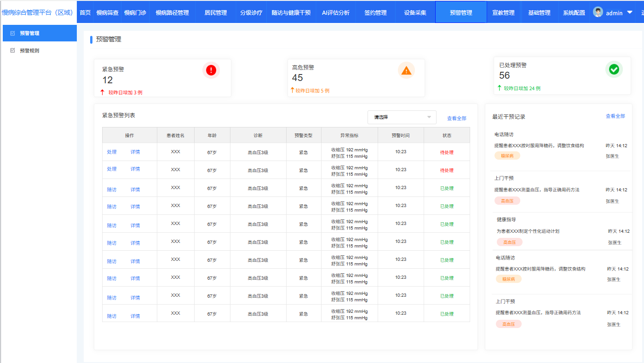
Task: Click the green processed checkmark icon
Action: (x=614, y=69)
